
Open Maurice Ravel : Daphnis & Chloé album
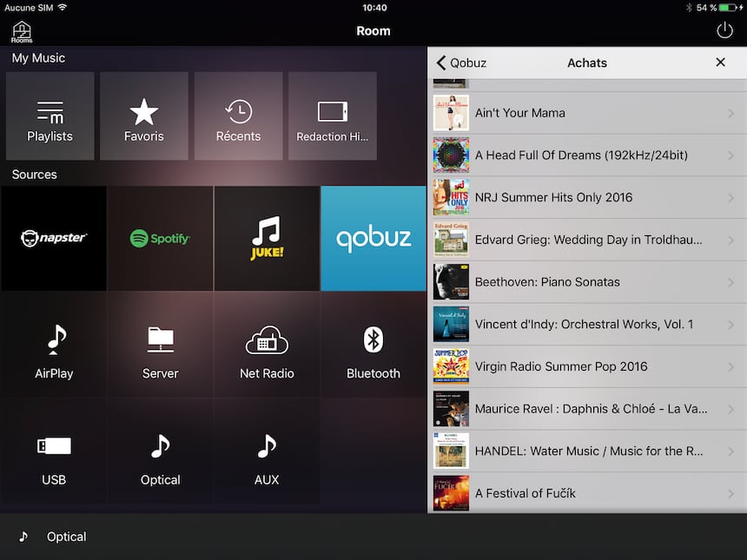[587, 409]
